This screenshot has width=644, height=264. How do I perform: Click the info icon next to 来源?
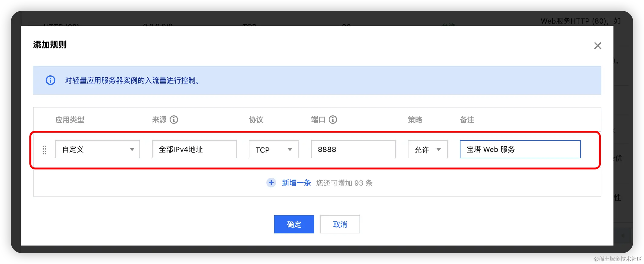(x=174, y=120)
